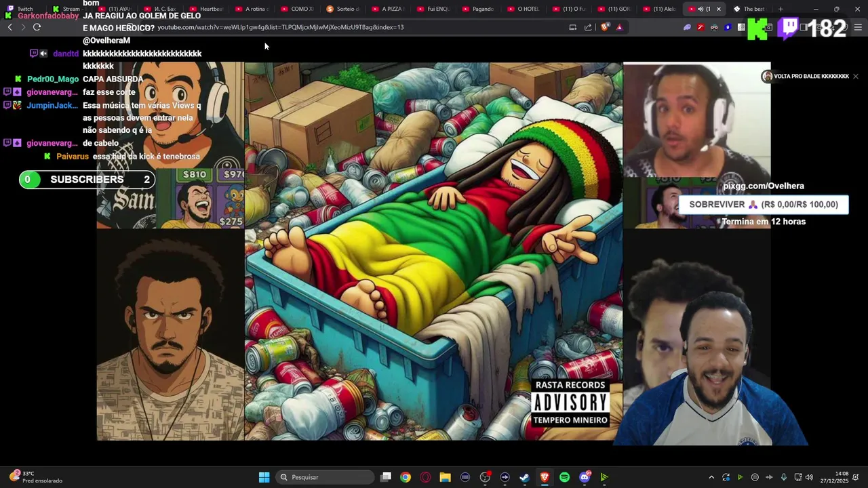
Task: Click the volume speaker tray icon
Action: coord(809,477)
